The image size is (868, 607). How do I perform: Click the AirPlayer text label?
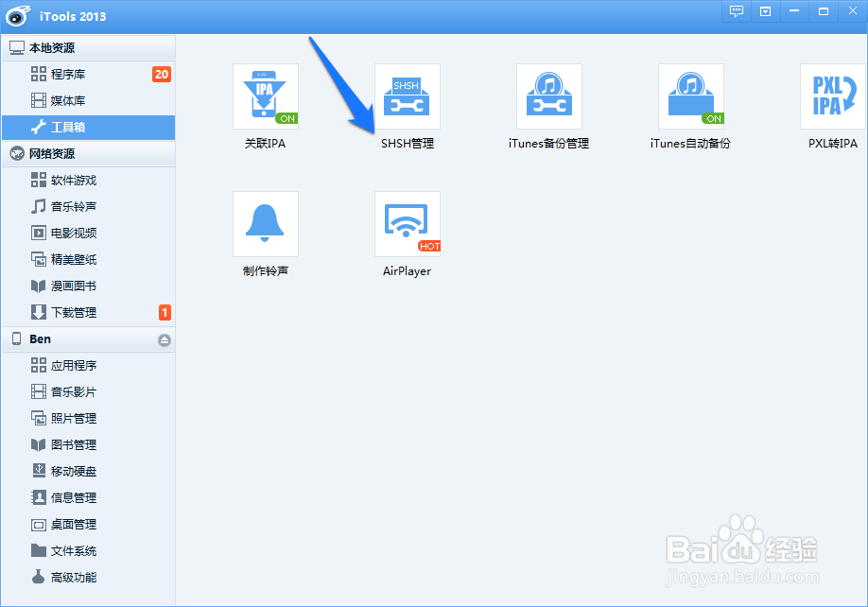click(407, 271)
